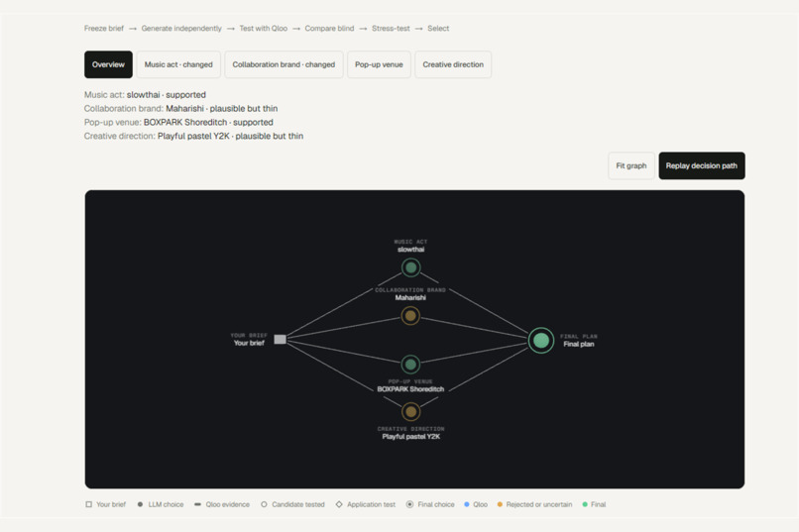Screen dimensions: 799x532
Task: Click the Final plan green node
Action: 541,340
